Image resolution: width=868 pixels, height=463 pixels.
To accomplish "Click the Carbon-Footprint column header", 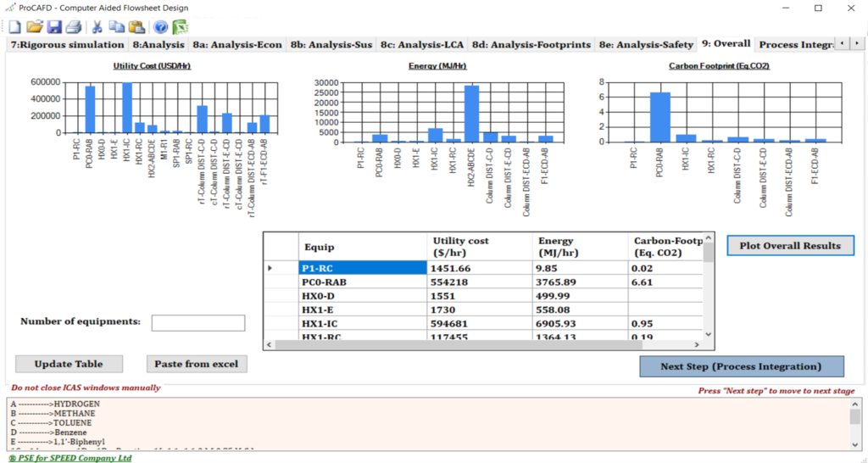I will [x=665, y=247].
